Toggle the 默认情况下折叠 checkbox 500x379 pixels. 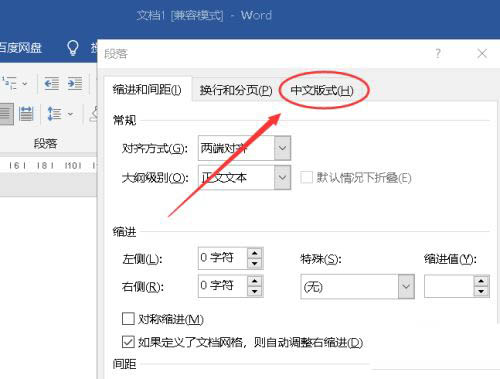click(x=306, y=177)
